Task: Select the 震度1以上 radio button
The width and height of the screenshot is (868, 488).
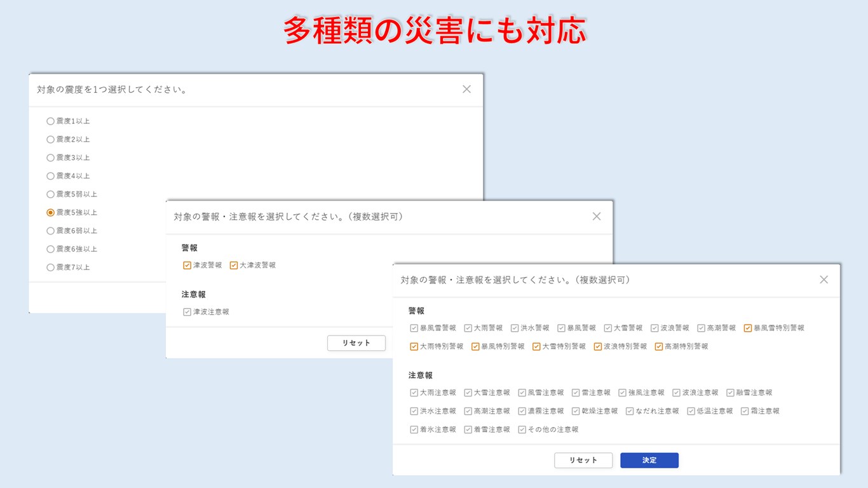Action: tap(51, 121)
